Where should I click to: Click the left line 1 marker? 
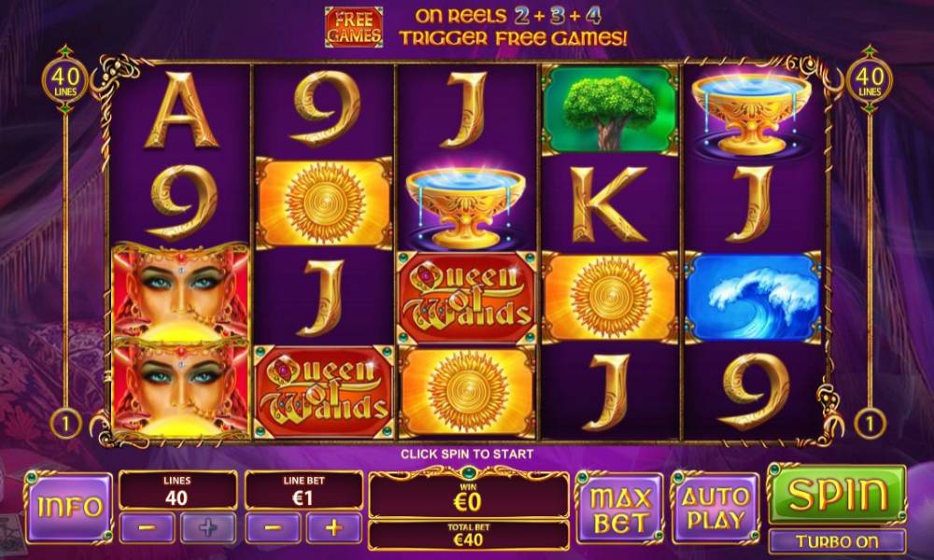click(65, 424)
